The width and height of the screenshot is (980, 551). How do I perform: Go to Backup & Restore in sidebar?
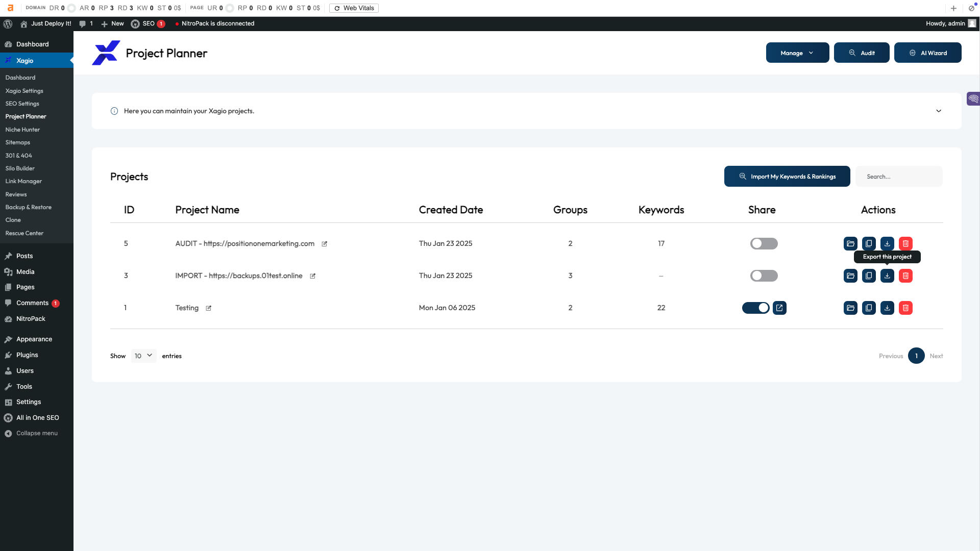pyautogui.click(x=28, y=207)
